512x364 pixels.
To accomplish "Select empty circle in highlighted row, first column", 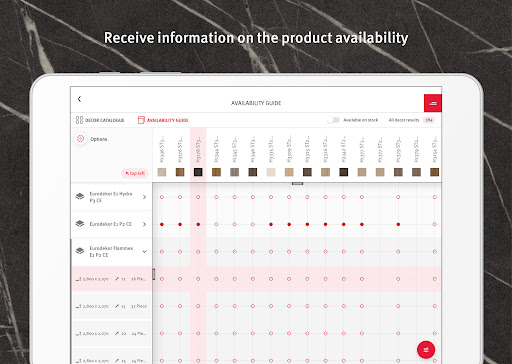I will tap(162, 279).
